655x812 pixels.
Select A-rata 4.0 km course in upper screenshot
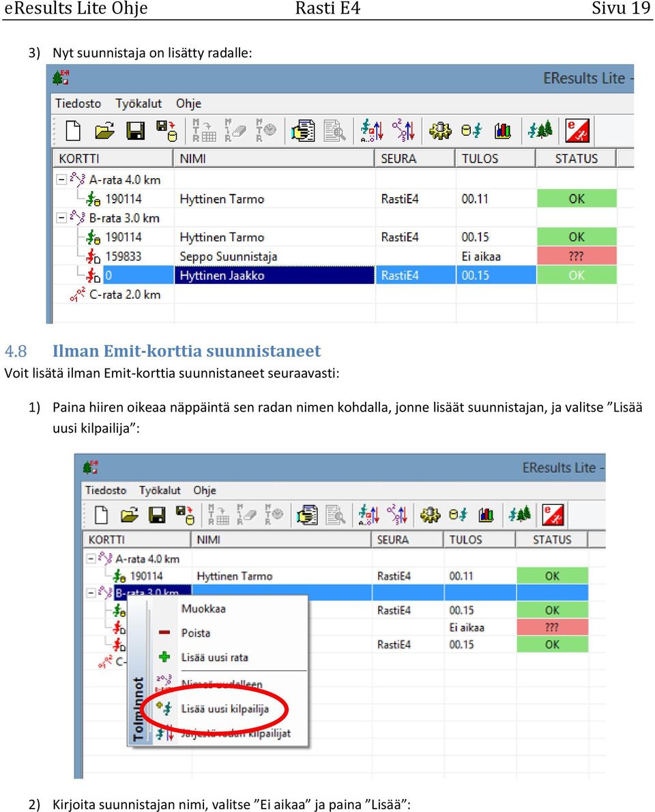coord(124,179)
